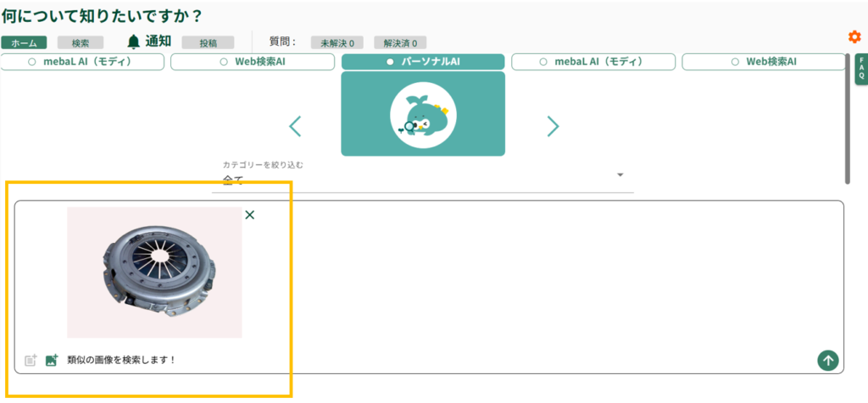Send the message with green arrow button
The image size is (868, 403).
pyautogui.click(x=827, y=360)
